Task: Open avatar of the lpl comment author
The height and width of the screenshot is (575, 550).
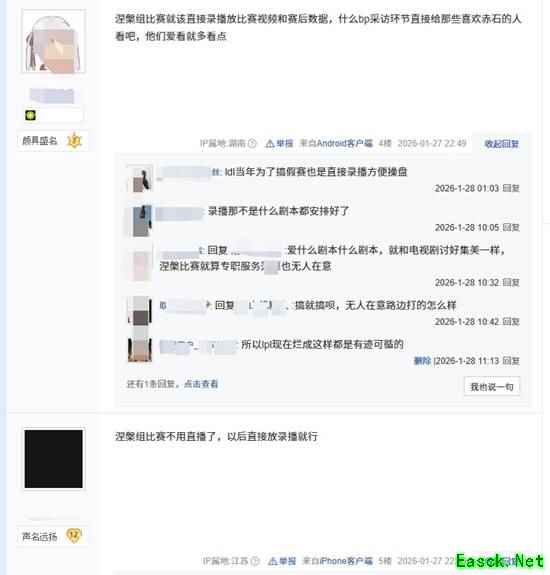Action: click(x=140, y=349)
